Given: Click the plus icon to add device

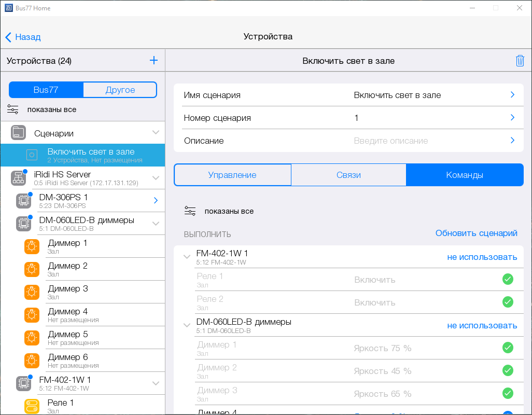Looking at the screenshot, I should tap(153, 61).
